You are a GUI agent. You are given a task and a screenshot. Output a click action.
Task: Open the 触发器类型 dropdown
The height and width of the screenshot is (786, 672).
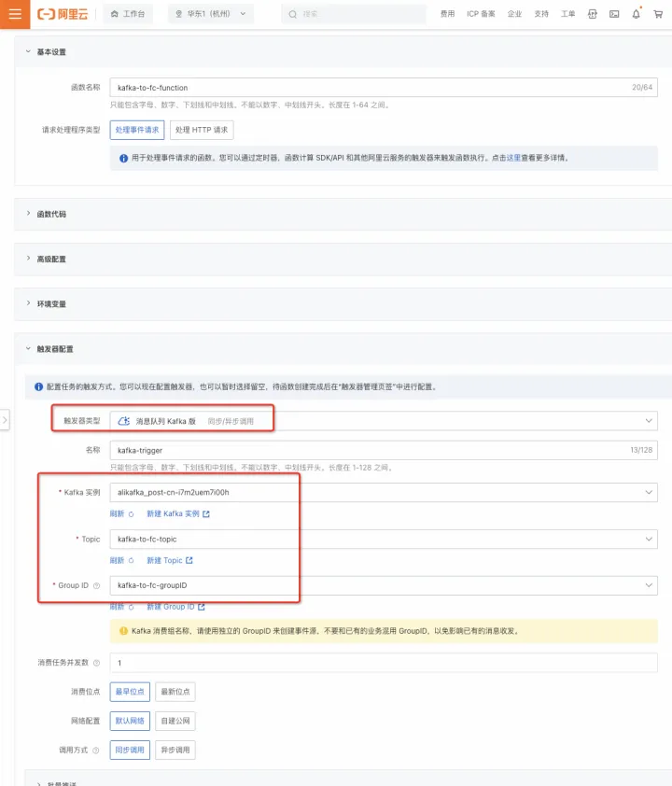384,421
